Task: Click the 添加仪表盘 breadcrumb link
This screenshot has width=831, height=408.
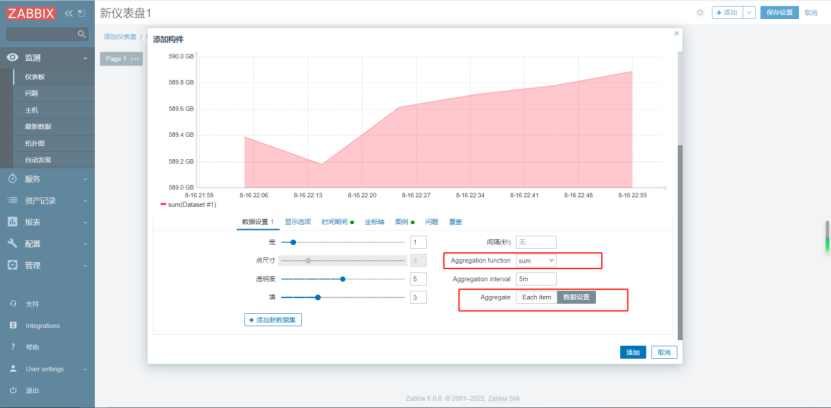Action: click(120, 37)
